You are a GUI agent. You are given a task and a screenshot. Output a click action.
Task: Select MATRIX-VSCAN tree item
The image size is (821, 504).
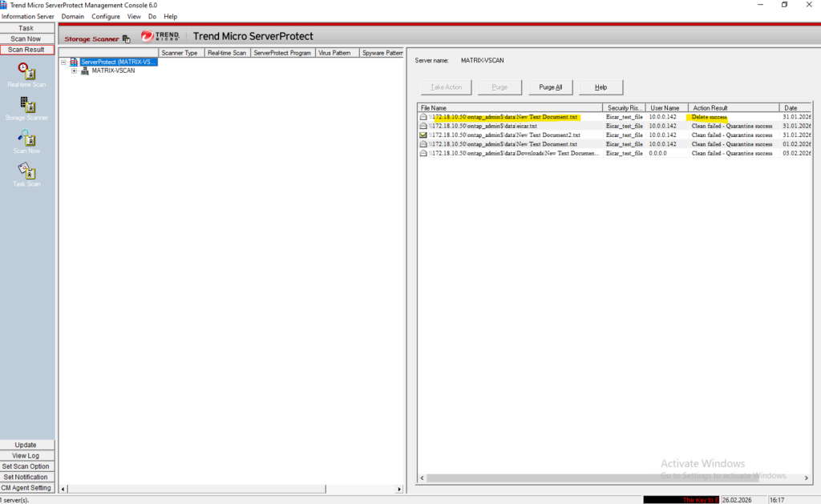point(113,71)
